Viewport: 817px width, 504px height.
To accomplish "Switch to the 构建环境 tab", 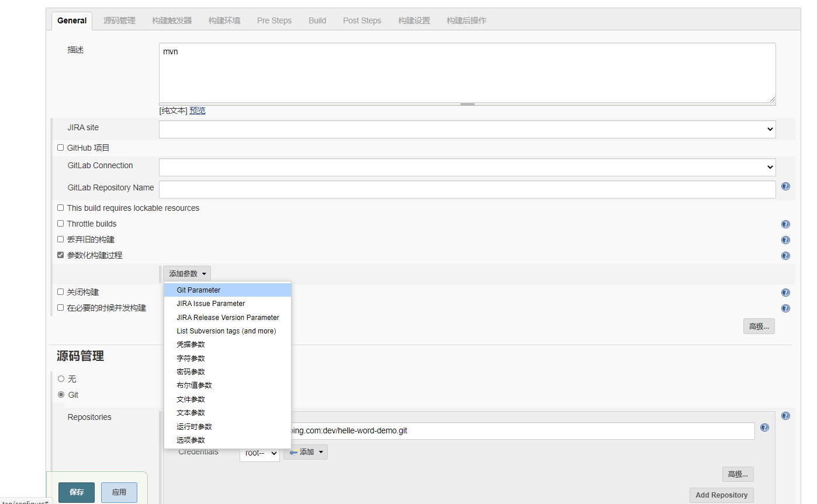I will tap(224, 20).
